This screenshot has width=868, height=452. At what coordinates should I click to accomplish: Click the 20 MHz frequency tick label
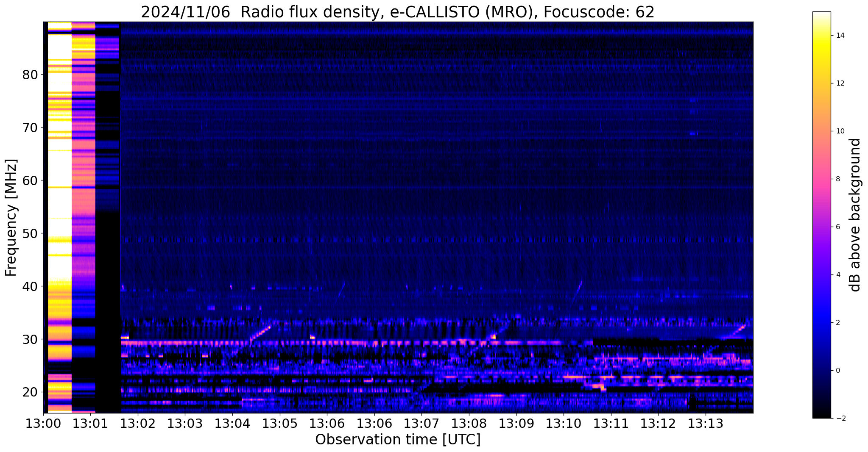click(x=30, y=392)
